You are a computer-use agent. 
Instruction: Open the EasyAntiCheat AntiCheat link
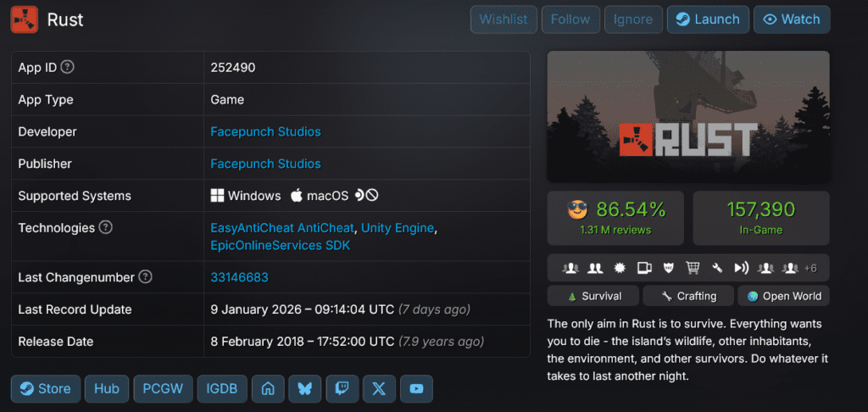coord(282,228)
